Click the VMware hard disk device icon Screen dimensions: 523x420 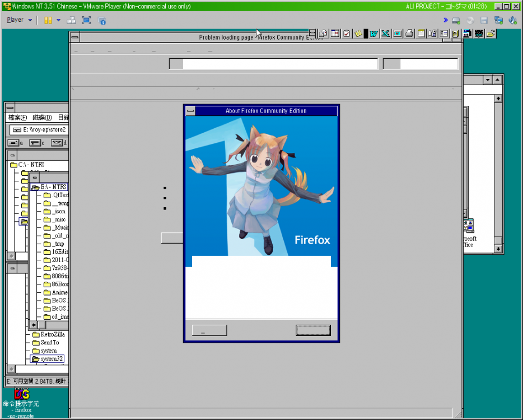[456, 20]
